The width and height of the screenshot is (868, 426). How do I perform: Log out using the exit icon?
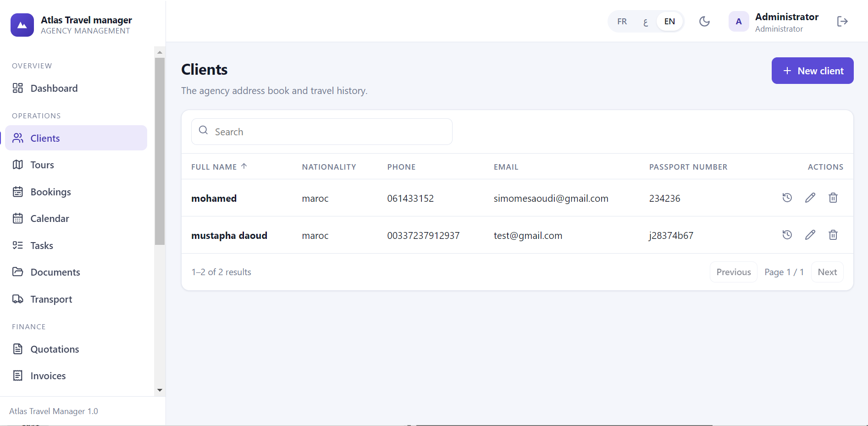click(x=842, y=22)
